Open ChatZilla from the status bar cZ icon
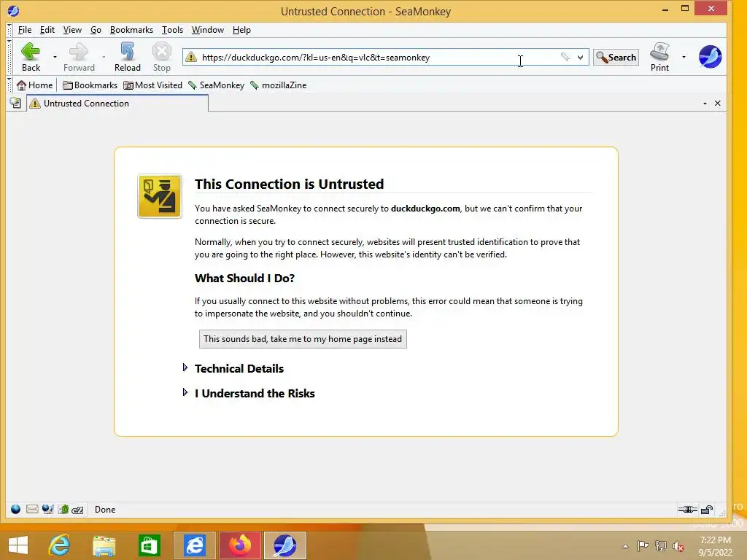The image size is (747, 560). [x=77, y=510]
